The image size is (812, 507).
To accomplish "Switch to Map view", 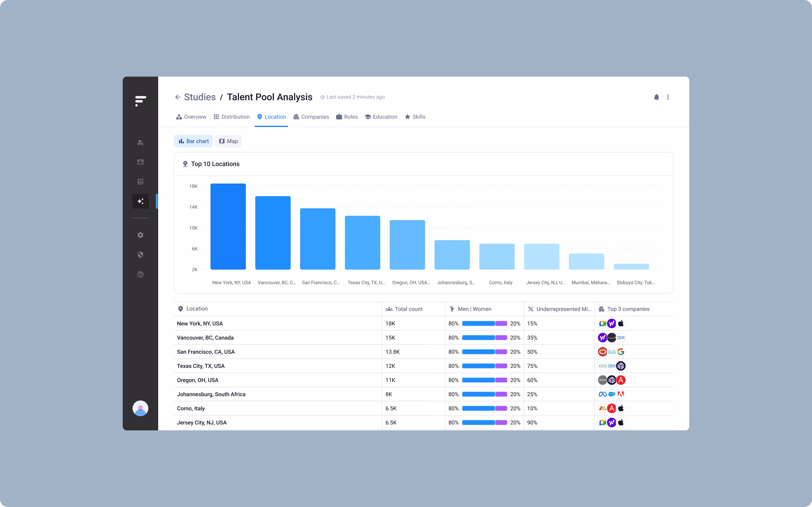I will pyautogui.click(x=228, y=141).
